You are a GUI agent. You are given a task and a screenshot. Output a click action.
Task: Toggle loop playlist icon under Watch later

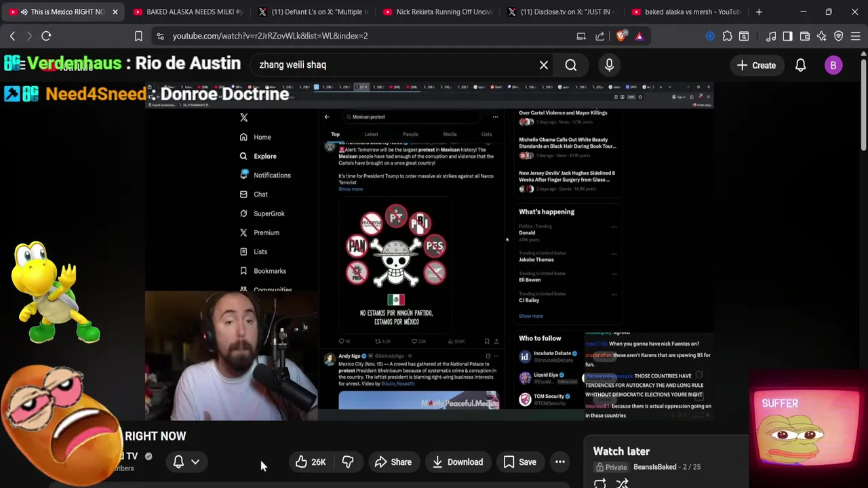600,483
